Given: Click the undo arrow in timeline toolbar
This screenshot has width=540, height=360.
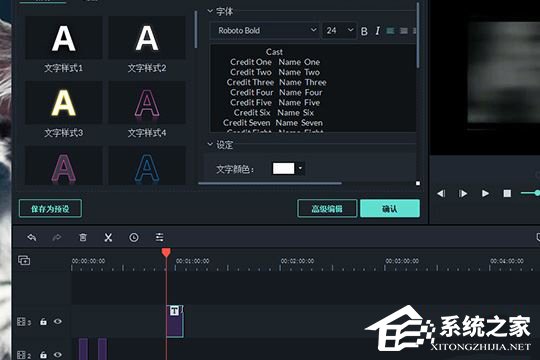Looking at the screenshot, I should (x=32, y=237).
